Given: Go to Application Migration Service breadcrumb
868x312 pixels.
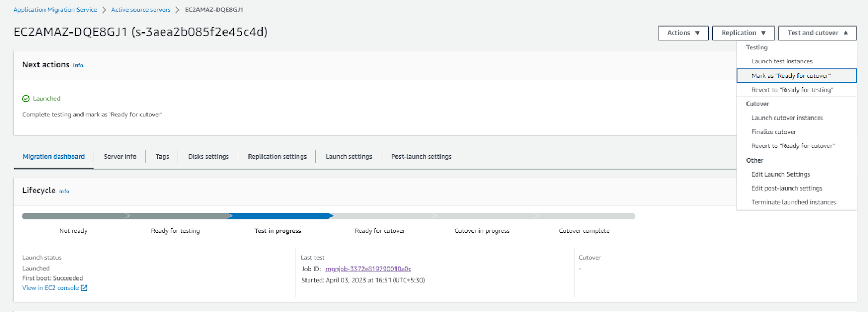Looking at the screenshot, I should tap(55, 10).
